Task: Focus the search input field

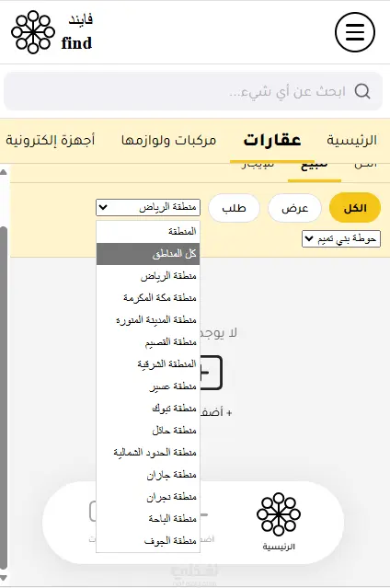Action: tap(193, 91)
